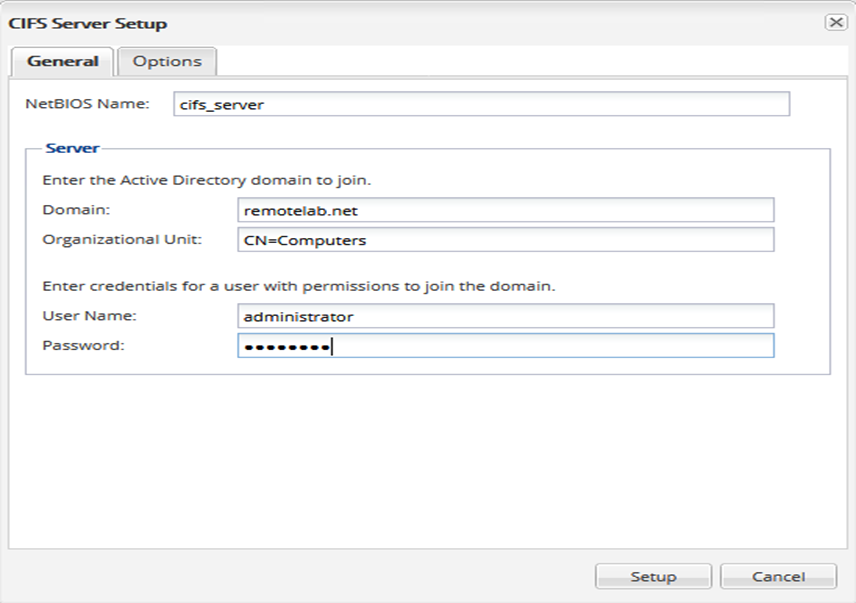Click the 'NetBIOS Name:' label
Screen dimensions: 856x603
coord(87,103)
